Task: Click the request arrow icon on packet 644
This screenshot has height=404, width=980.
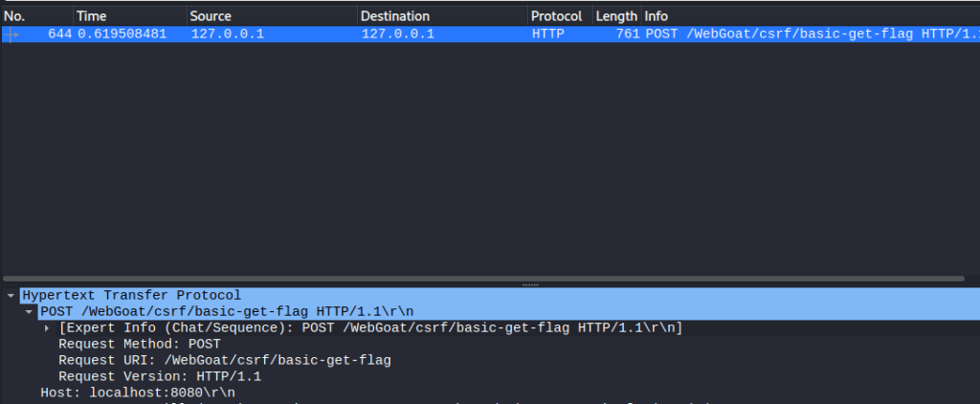Action: click(11, 34)
